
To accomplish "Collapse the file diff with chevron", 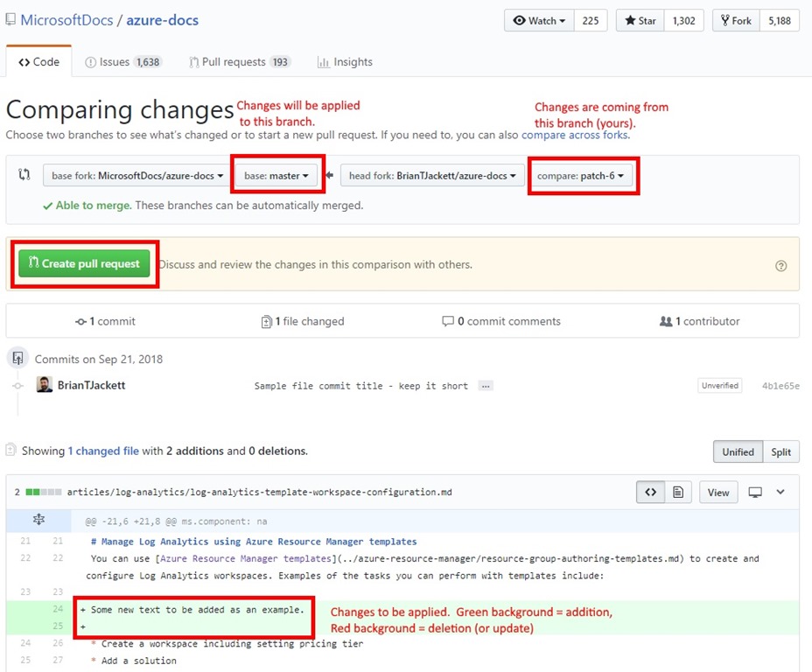I will [780, 493].
